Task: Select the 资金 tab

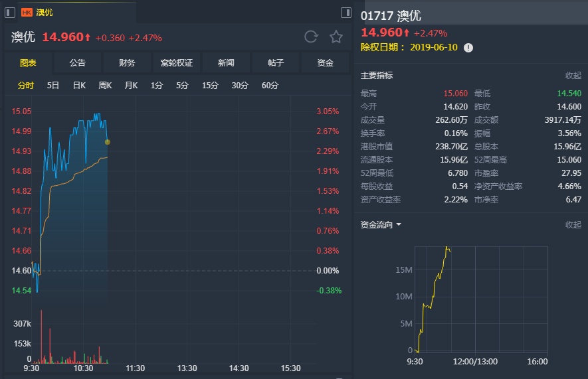Action: pos(325,63)
